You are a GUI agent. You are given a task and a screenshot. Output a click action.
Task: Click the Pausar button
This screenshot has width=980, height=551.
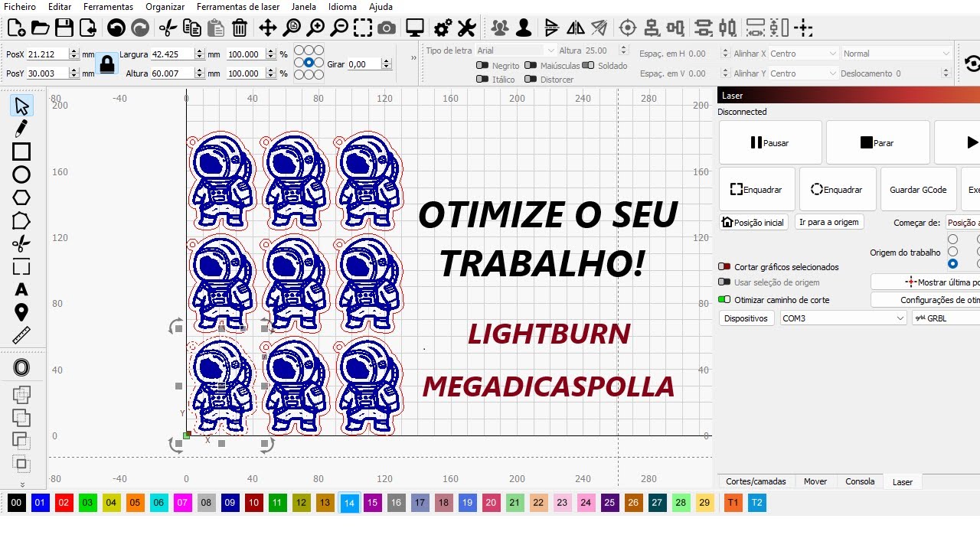coord(770,142)
